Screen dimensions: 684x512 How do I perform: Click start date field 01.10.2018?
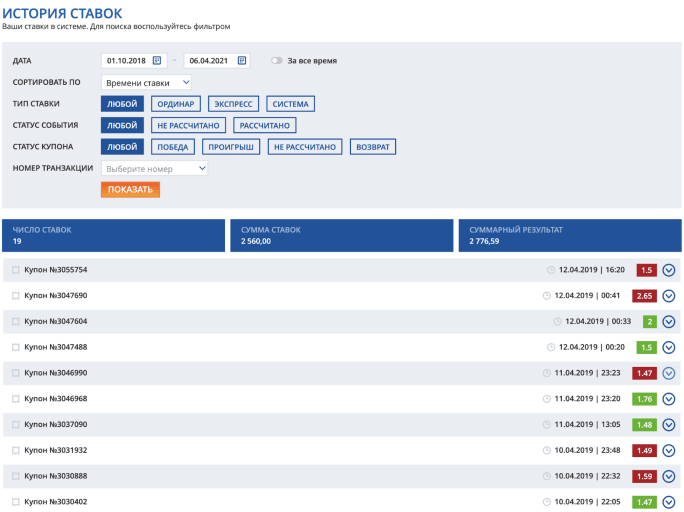tap(134, 61)
